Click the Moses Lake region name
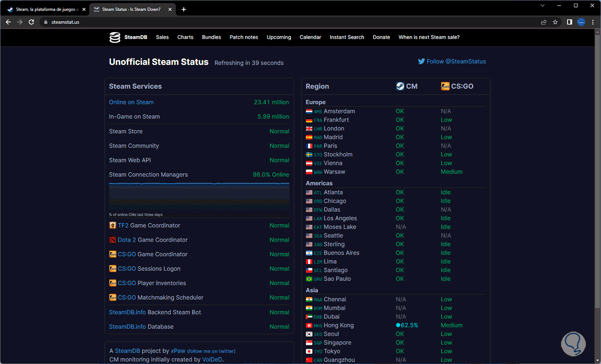The width and height of the screenshot is (601, 364). 340,227
